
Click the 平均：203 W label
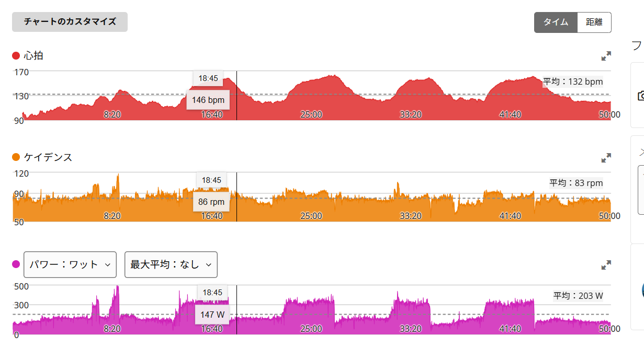click(578, 296)
